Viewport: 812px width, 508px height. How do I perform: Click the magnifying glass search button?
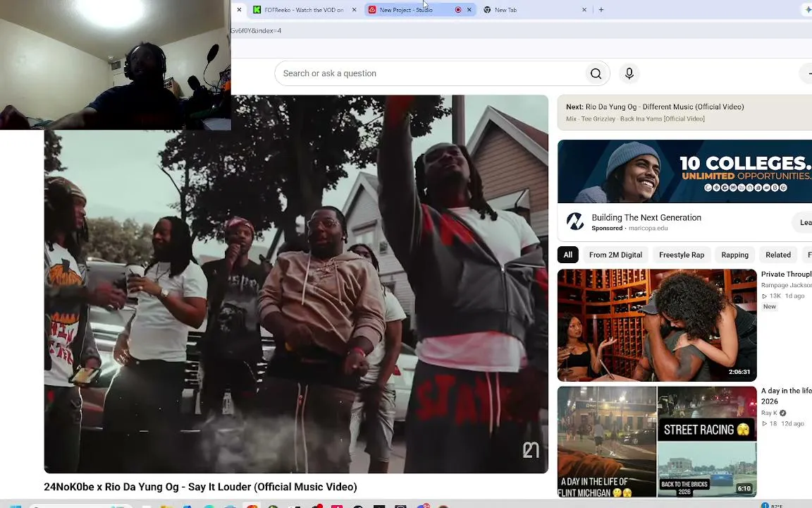click(596, 73)
